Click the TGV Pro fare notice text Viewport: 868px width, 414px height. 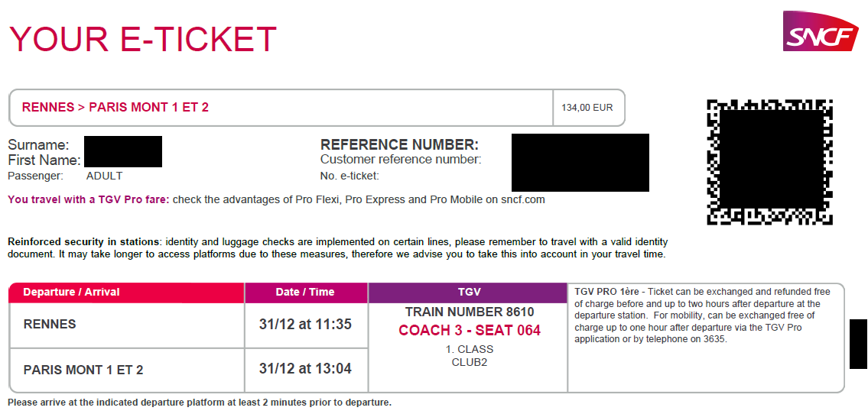tap(276, 199)
